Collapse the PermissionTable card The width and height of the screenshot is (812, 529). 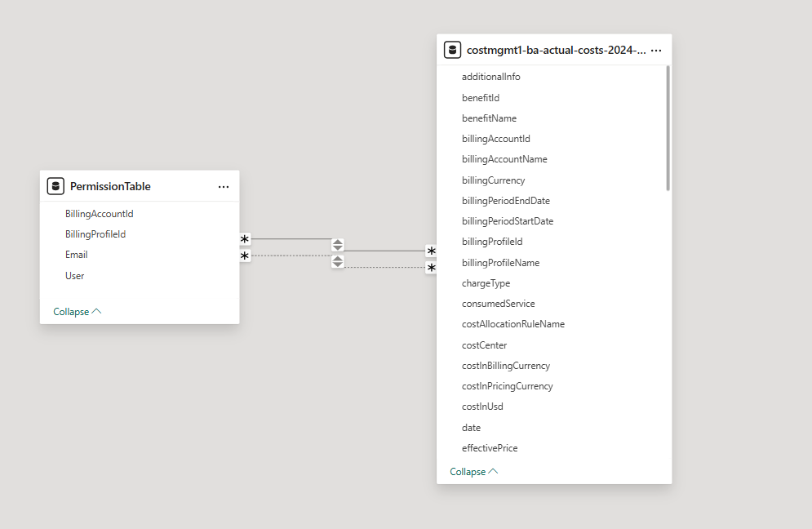[x=78, y=311]
